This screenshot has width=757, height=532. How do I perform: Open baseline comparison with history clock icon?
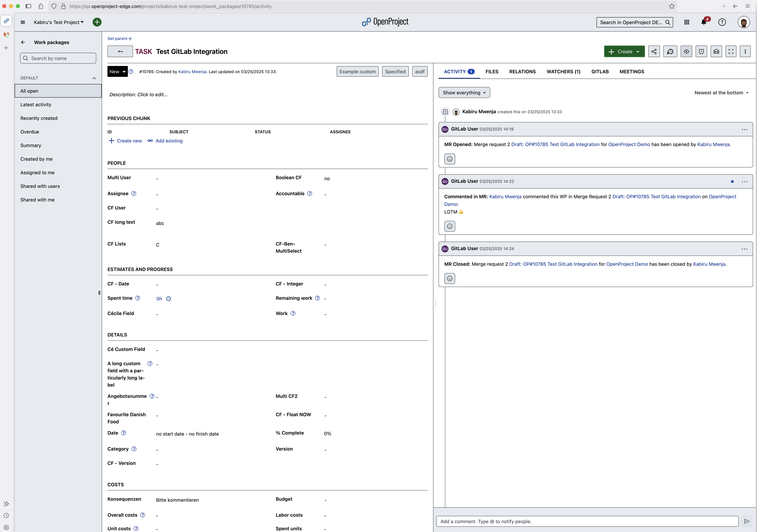tap(670, 51)
